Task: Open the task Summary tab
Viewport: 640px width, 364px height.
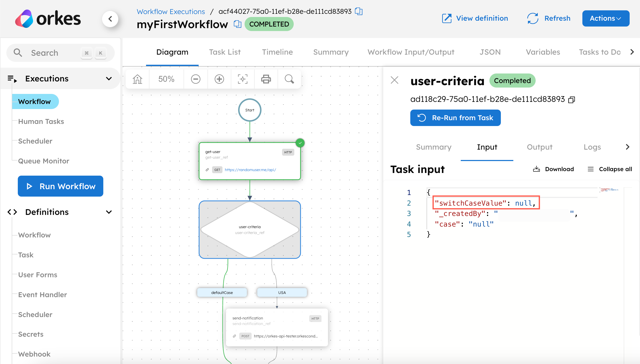Action: pyautogui.click(x=434, y=147)
